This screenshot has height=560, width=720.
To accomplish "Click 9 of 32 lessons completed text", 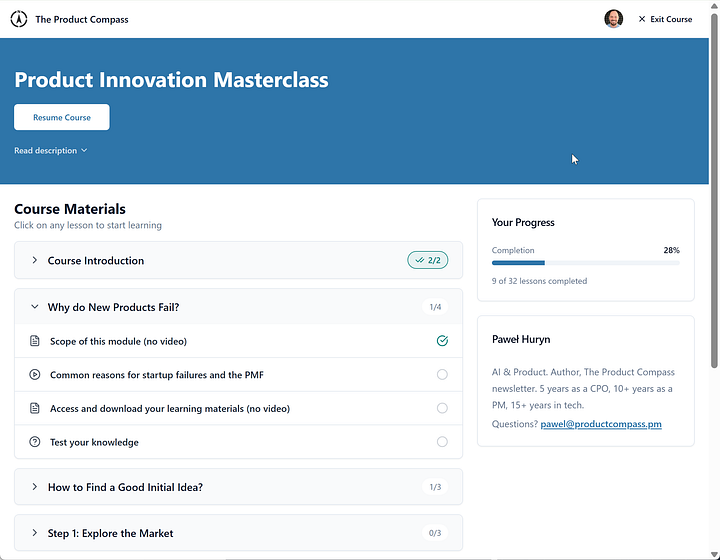I will tap(539, 281).
